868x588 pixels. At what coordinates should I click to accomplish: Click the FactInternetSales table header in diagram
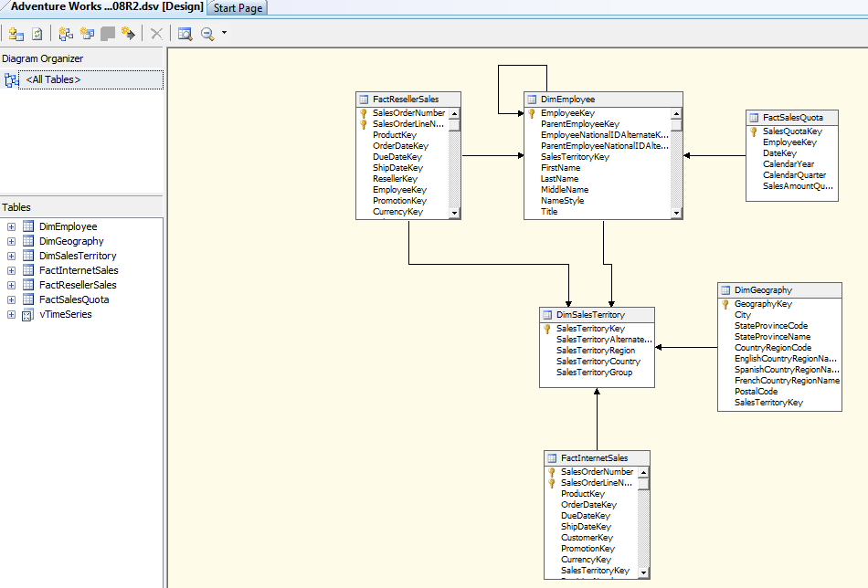(597, 458)
